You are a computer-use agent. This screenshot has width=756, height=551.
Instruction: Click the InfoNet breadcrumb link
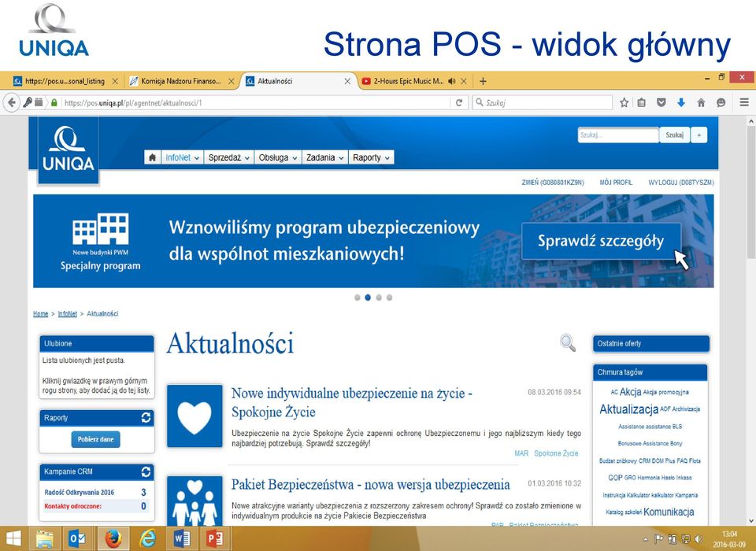[68, 314]
